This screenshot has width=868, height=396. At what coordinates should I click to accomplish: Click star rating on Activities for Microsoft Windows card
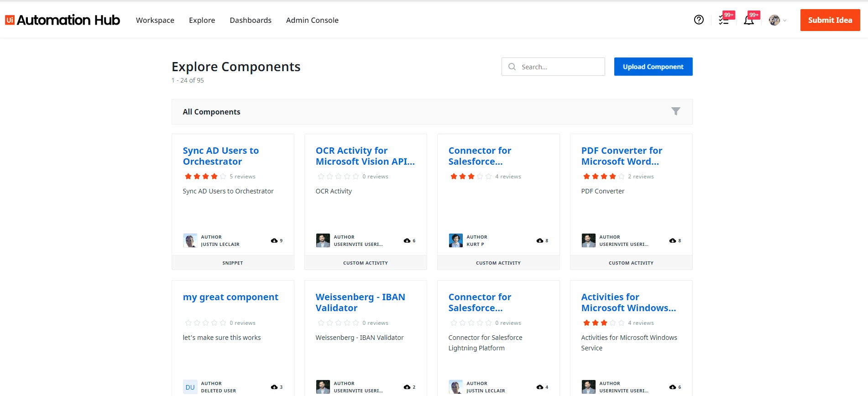[604, 323]
